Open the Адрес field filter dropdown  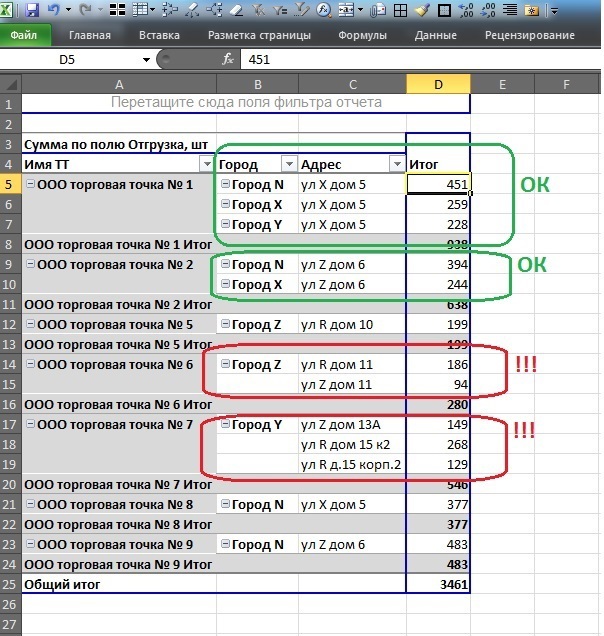397,164
